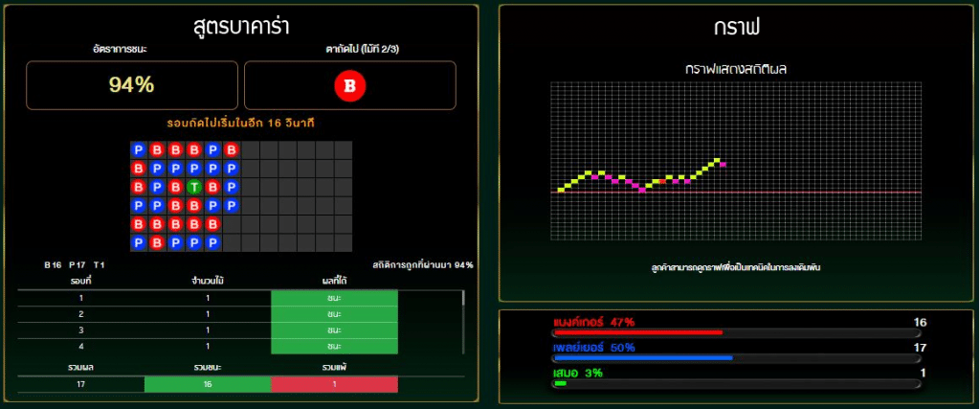Click the top-left P bead in grid
980x409 pixels.
click(139, 150)
